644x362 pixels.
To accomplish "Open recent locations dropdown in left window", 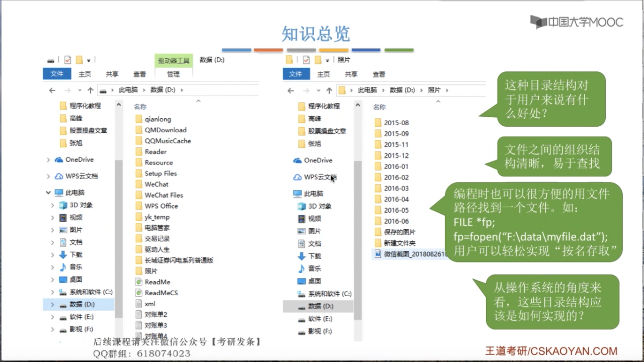I will click(x=79, y=90).
